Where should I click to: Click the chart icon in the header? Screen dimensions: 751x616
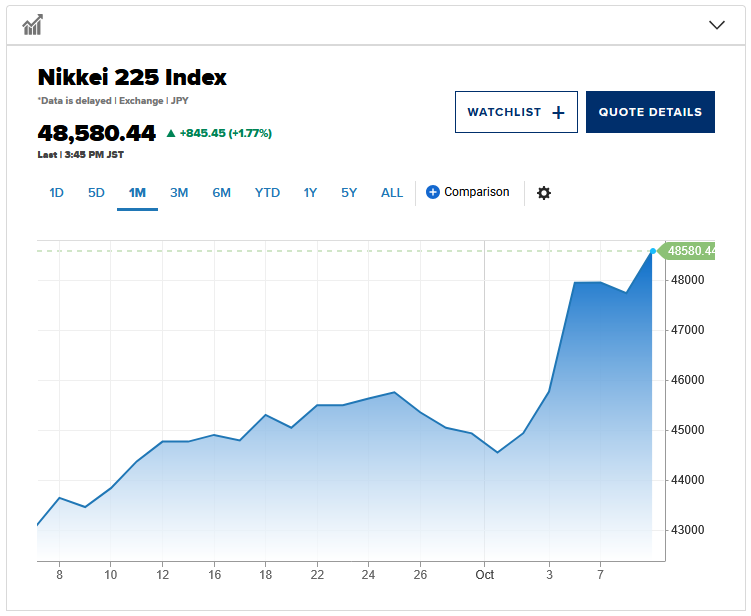(x=32, y=25)
